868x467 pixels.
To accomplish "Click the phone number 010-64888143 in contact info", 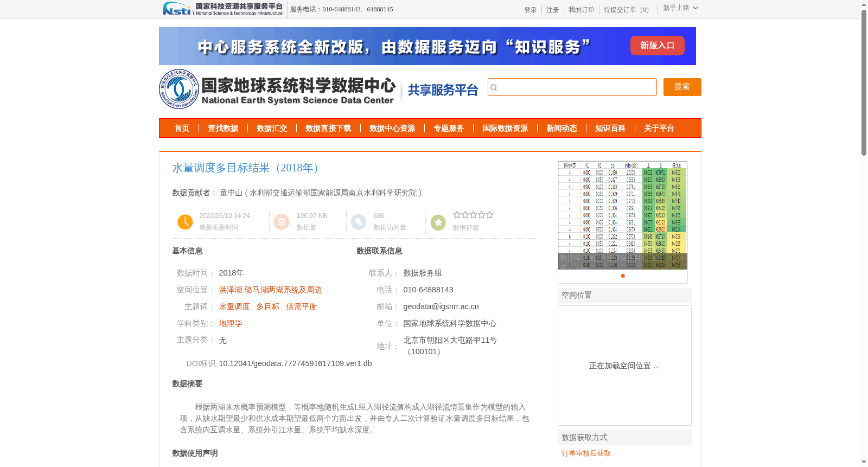I will (428, 290).
